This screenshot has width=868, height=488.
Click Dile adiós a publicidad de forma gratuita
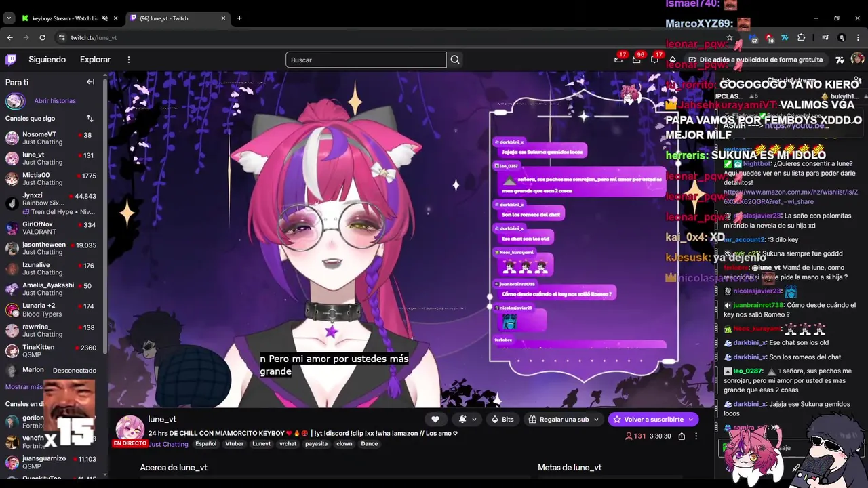756,60
